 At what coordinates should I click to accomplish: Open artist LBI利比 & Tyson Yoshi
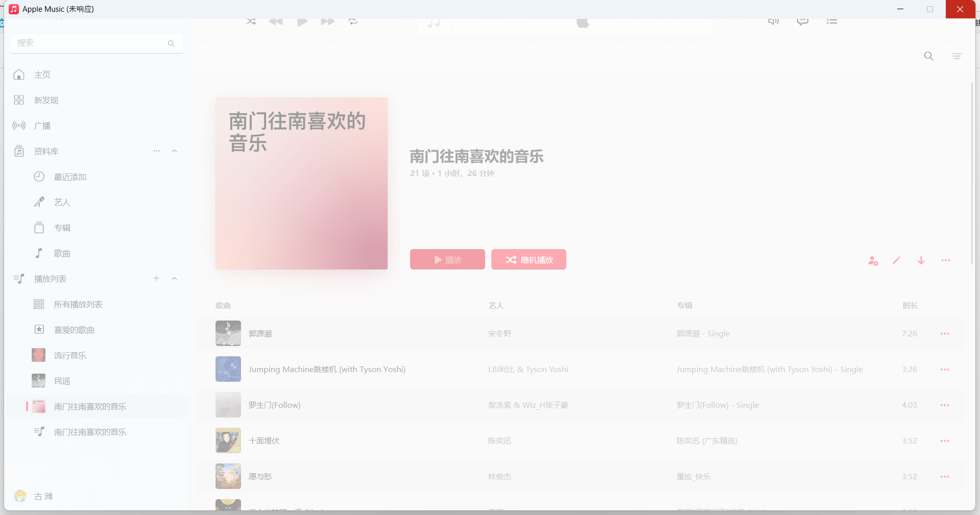point(528,369)
